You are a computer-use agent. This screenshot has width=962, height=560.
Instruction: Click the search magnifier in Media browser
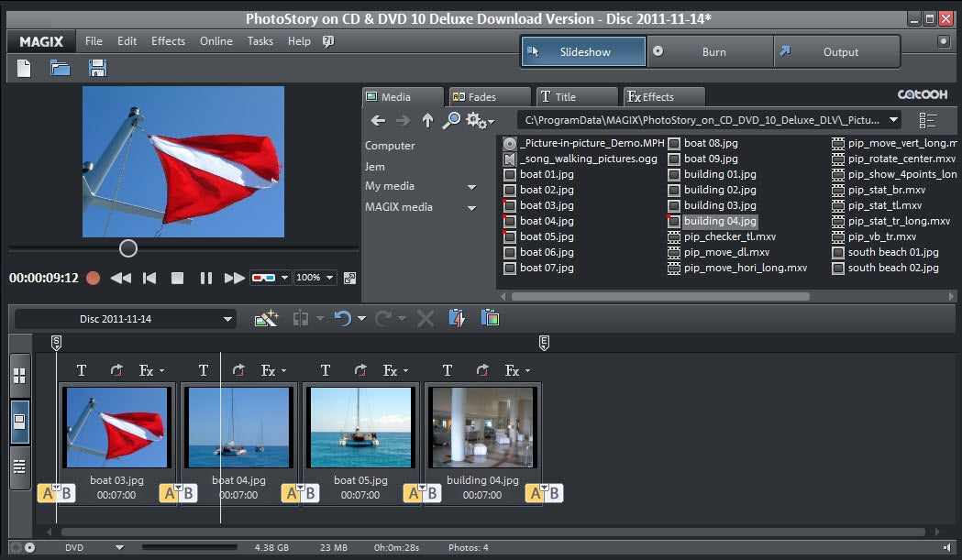pyautogui.click(x=451, y=120)
